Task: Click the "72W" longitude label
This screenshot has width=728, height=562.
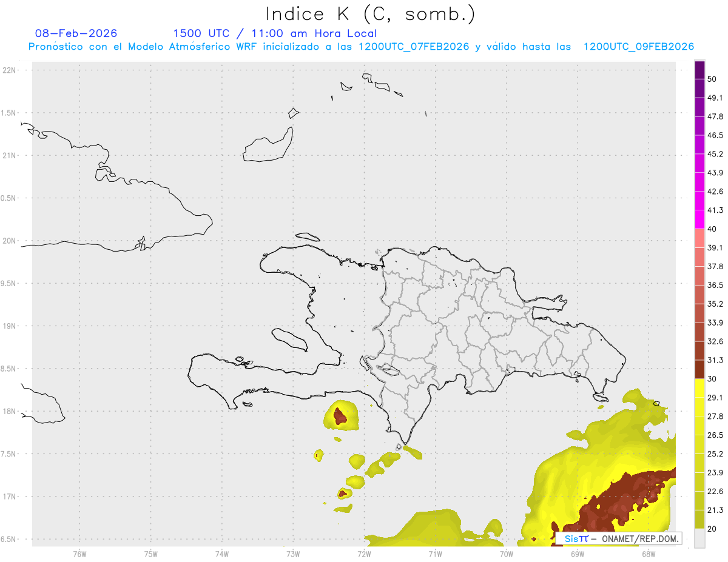Action: pos(364,554)
